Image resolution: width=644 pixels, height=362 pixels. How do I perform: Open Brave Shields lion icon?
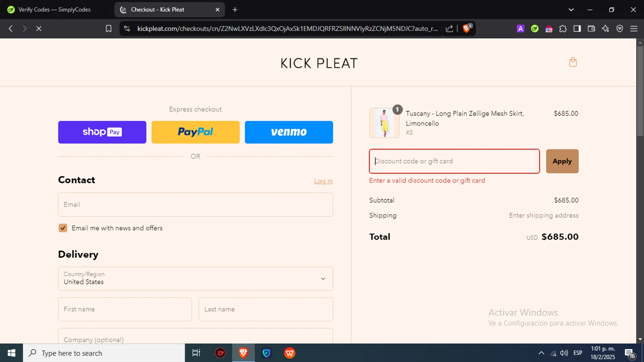coord(467,28)
